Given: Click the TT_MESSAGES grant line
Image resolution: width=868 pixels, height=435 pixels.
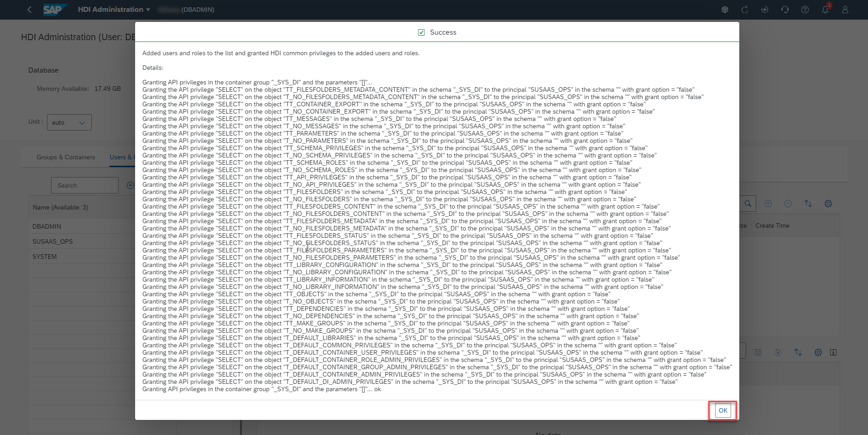Looking at the screenshot, I should click(x=379, y=119).
